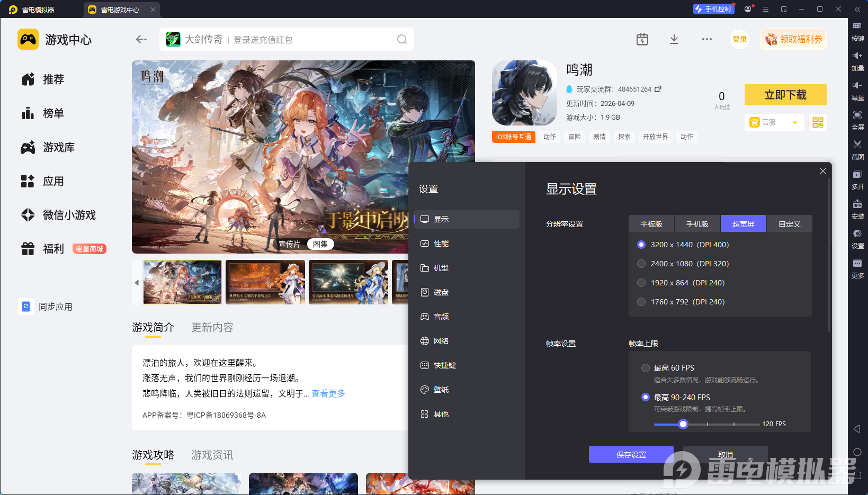Screen dimensions: 868x495
Task: Open 机型 device model settings
Action: click(467, 268)
